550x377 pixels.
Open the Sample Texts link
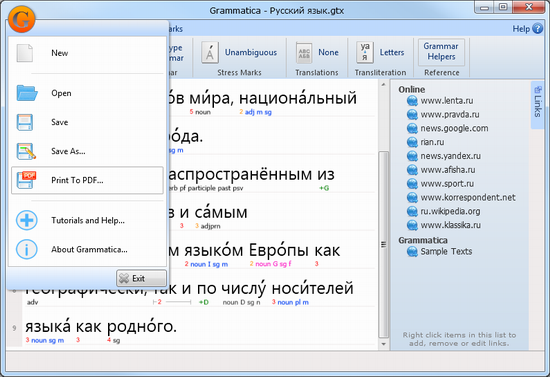coord(446,251)
